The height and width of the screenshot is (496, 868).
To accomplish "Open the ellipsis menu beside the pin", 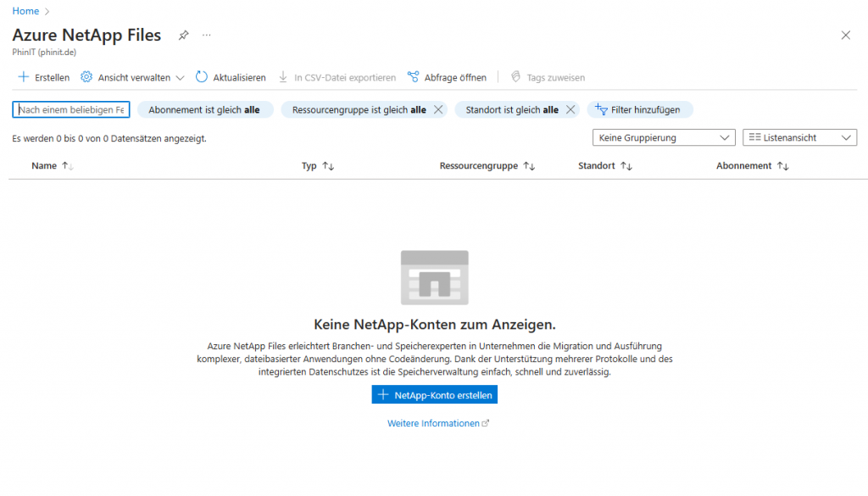I will click(x=206, y=35).
